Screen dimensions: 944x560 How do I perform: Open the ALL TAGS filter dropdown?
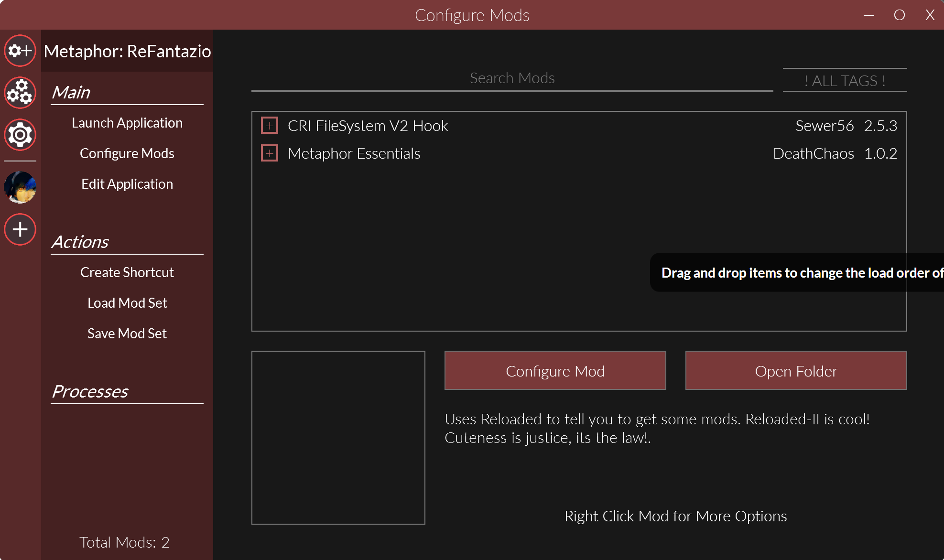(x=845, y=80)
